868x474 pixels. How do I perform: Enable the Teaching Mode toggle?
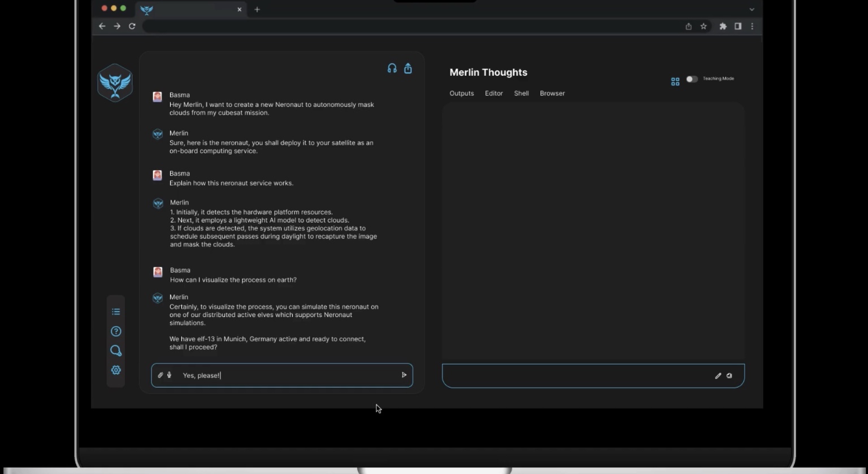[692, 79]
